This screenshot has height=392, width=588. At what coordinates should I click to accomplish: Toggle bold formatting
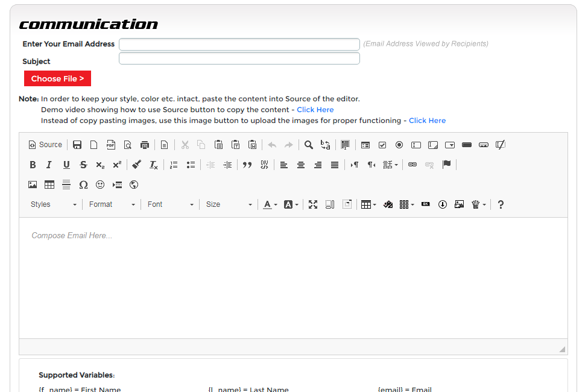pos(33,165)
